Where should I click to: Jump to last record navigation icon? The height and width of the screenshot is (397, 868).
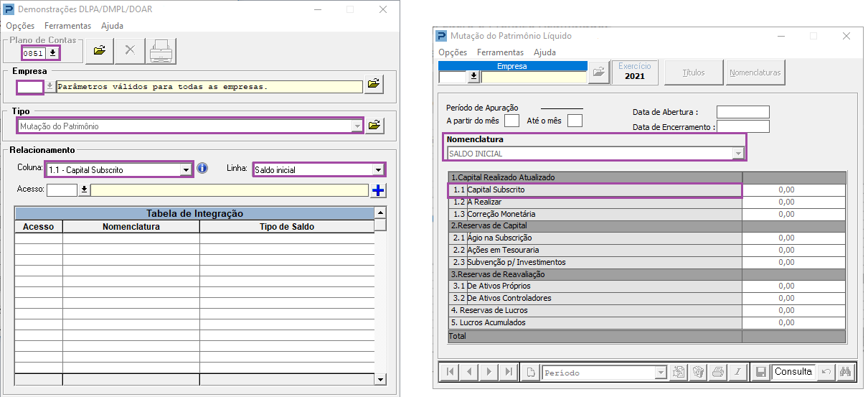[x=509, y=372]
